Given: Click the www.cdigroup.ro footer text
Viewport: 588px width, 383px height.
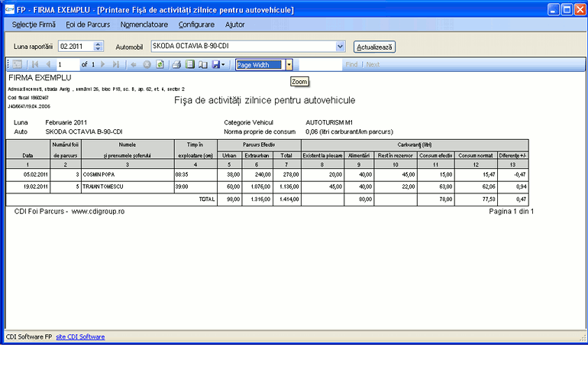Looking at the screenshot, I should [98, 212].
